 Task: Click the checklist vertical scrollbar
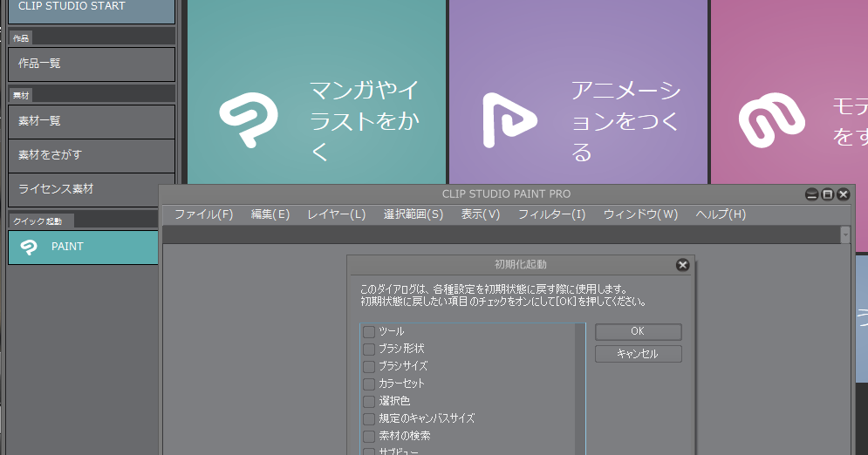[579, 390]
